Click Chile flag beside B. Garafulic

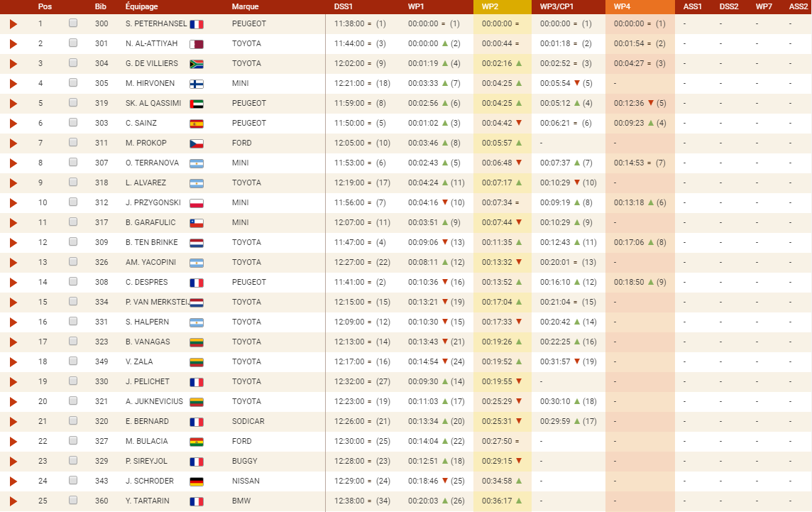coord(197,224)
